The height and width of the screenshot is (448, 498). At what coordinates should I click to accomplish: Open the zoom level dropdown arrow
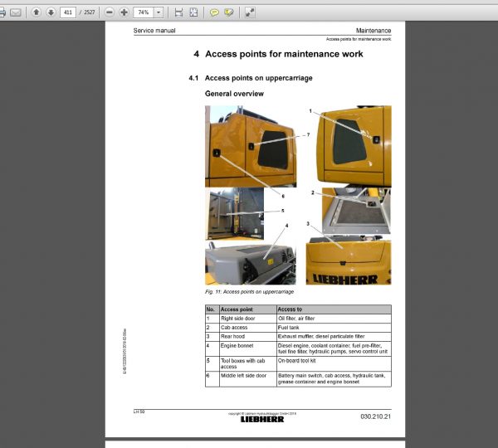coord(159,12)
